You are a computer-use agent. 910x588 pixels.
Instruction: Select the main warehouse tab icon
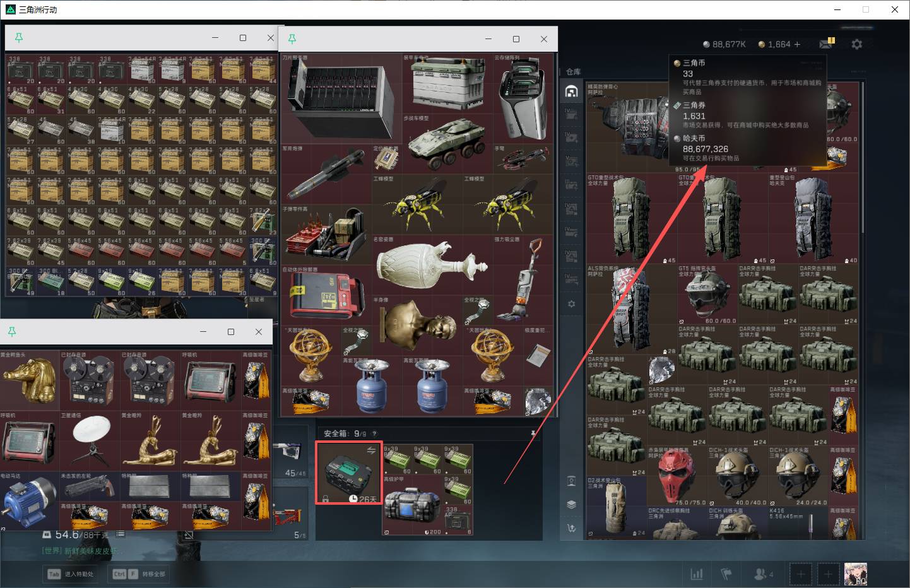(x=571, y=91)
